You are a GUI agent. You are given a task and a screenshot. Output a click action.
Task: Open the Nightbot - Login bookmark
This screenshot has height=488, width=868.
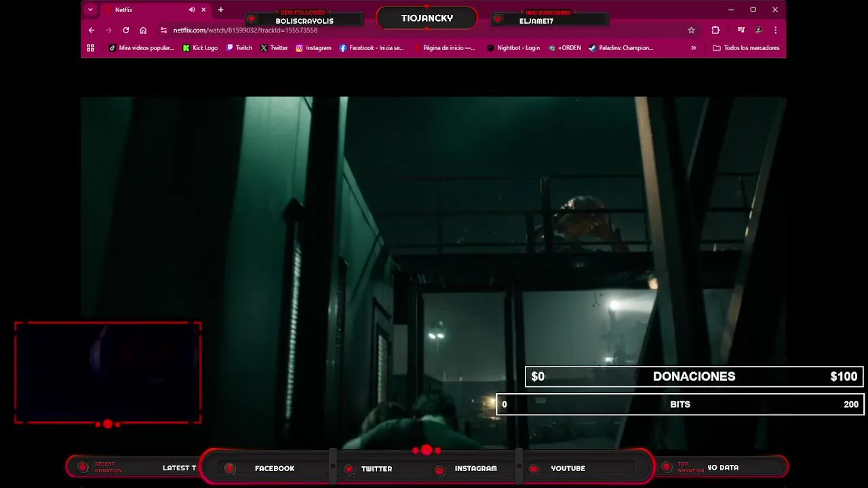coord(513,48)
